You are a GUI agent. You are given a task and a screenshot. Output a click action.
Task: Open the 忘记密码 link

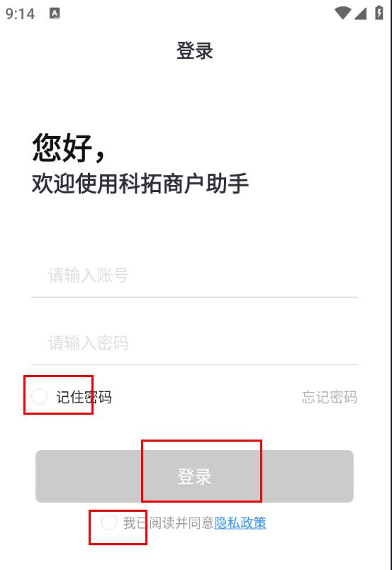(x=330, y=397)
